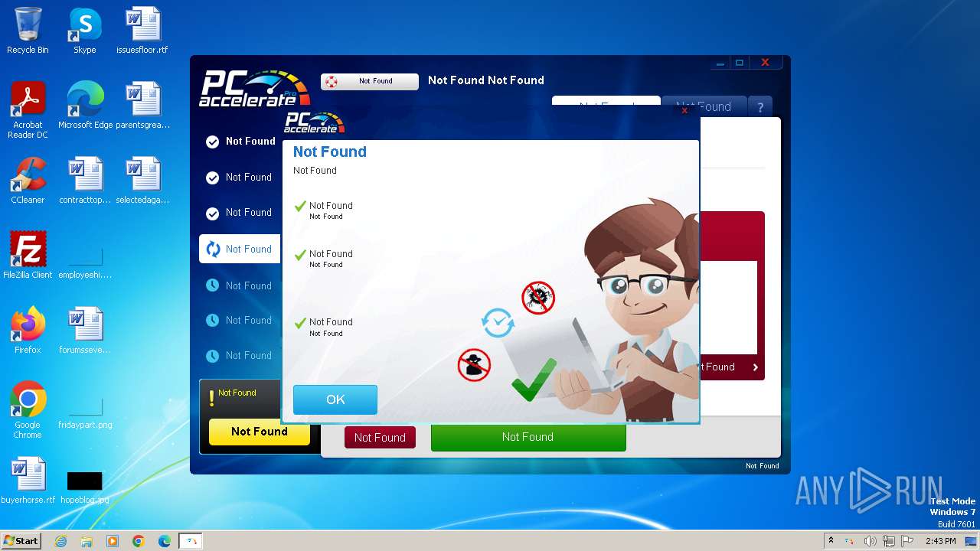980x551 pixels.
Task: Open the buyerhorse.rtf document
Action: 28,481
